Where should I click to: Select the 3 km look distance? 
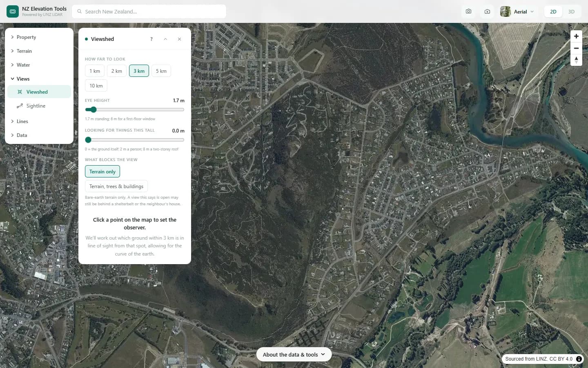pos(139,71)
